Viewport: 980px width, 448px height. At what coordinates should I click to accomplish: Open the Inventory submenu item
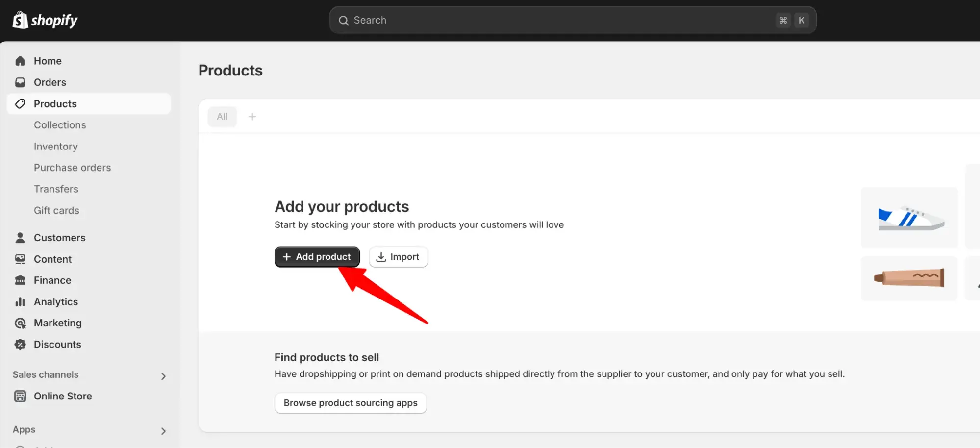(56, 147)
